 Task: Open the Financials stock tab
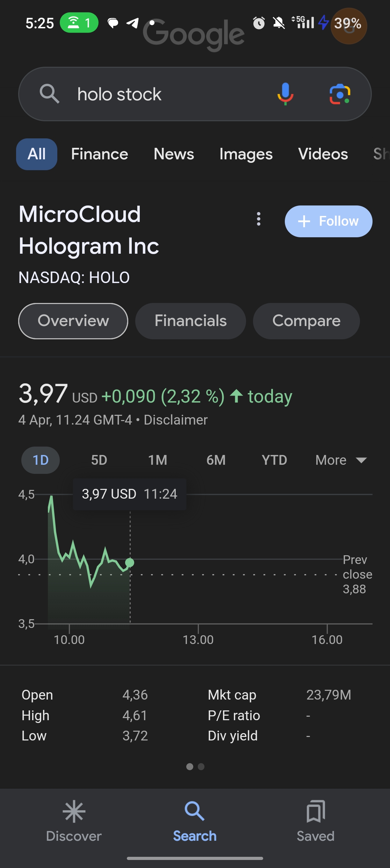(x=190, y=321)
